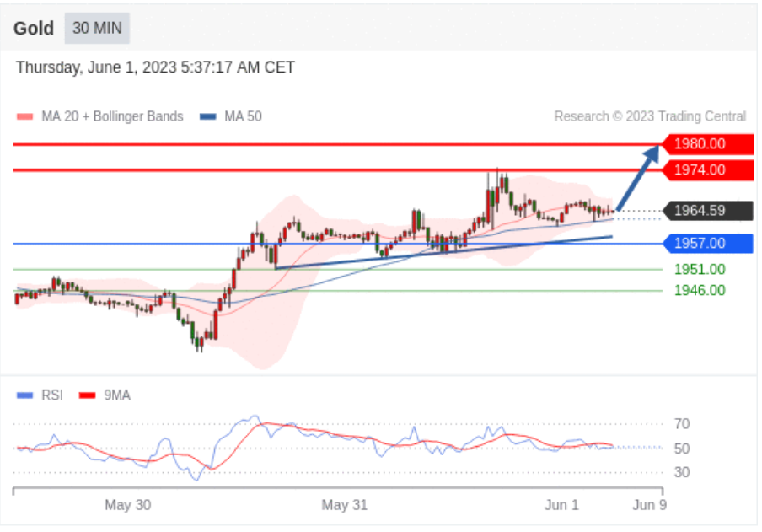The image size is (762, 532).
Task: Click the green 1946.00 support level
Action: pos(700,291)
